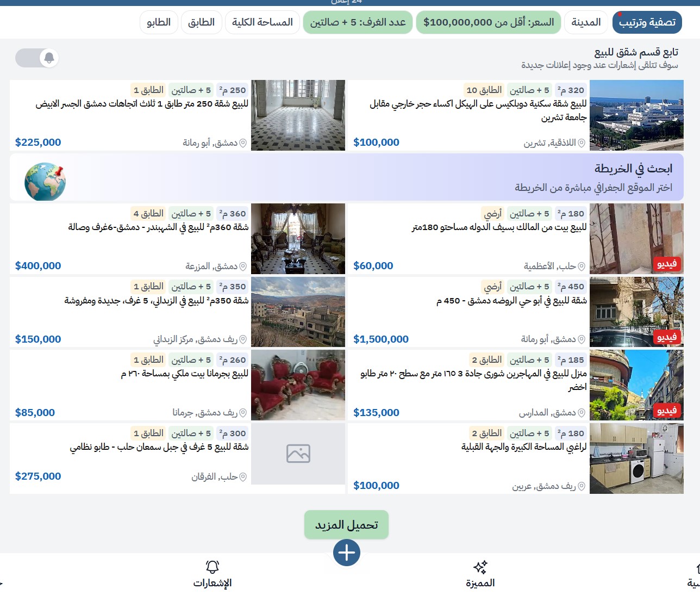Click location pin icon next to حلب, الفرقان
Screen dimensions: 700x595
tap(243, 477)
